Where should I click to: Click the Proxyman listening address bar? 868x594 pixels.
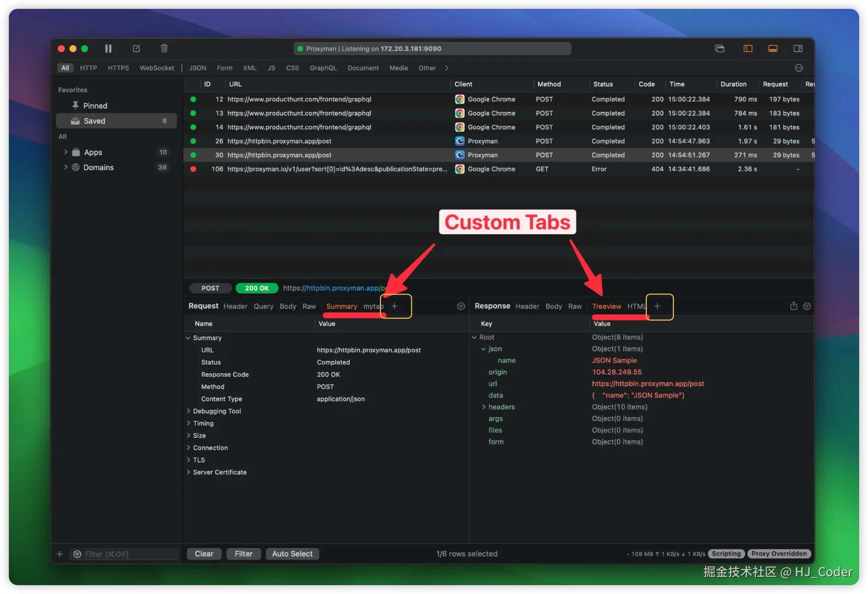[433, 49]
